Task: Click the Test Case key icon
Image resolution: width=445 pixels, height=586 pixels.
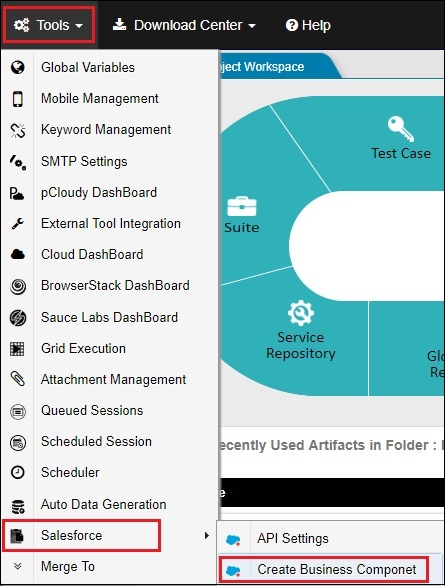Action: (x=401, y=129)
